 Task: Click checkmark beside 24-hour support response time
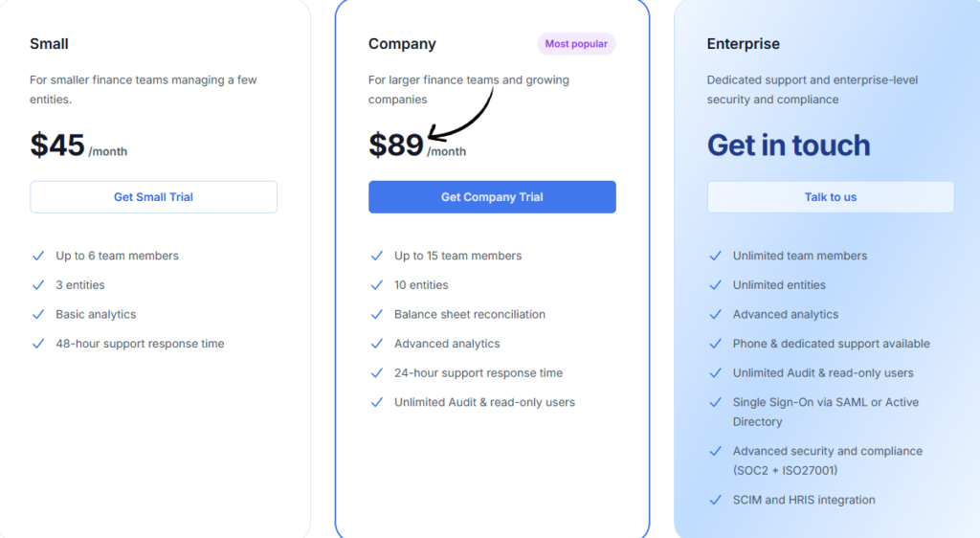click(x=377, y=373)
